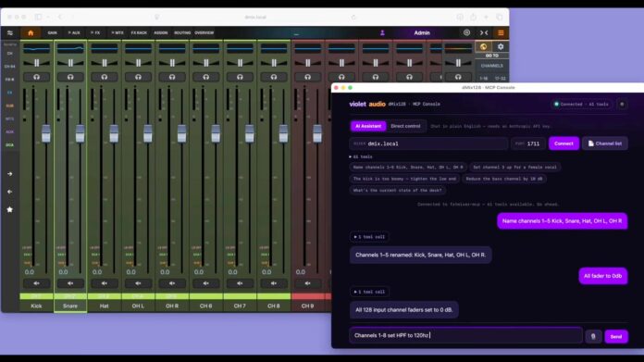Open the Channel list button
The image size is (644, 362).
click(x=604, y=144)
